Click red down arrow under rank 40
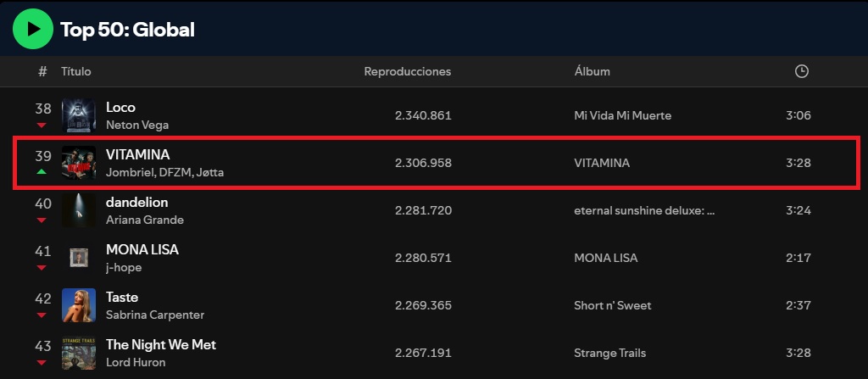 click(x=42, y=220)
